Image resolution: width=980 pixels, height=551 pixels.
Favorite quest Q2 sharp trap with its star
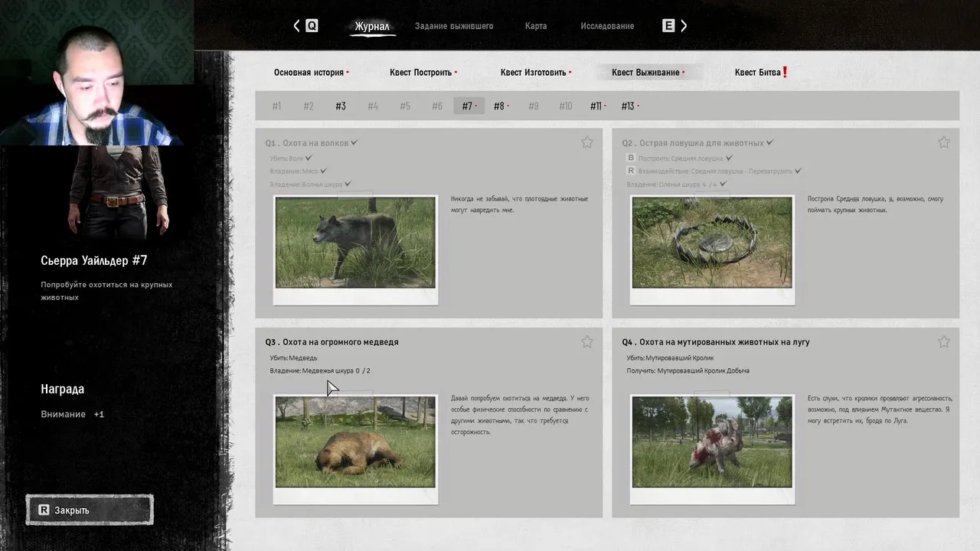[x=944, y=142]
